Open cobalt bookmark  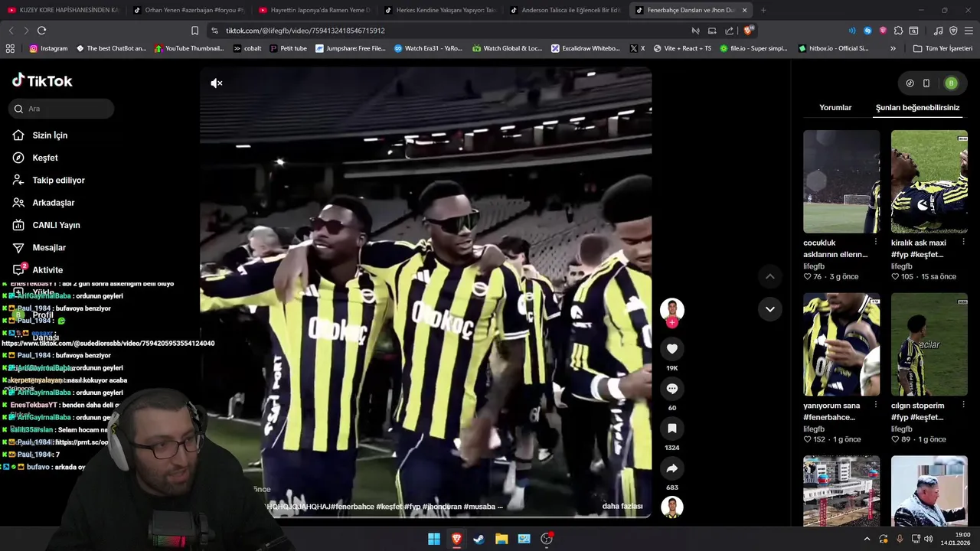coord(247,48)
